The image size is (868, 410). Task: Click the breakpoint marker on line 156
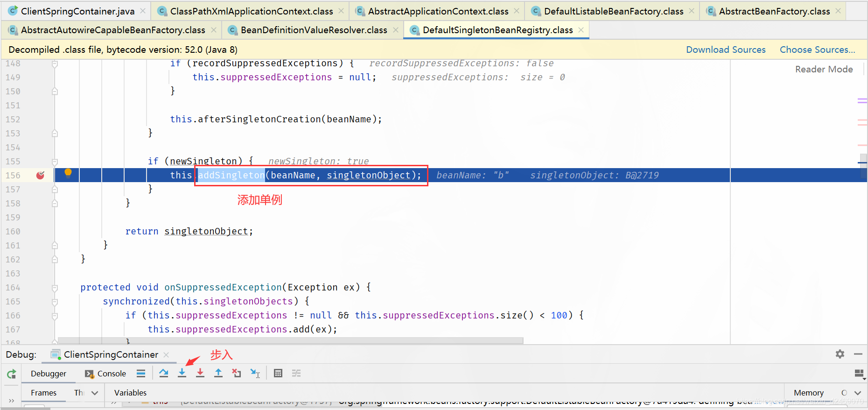click(41, 175)
